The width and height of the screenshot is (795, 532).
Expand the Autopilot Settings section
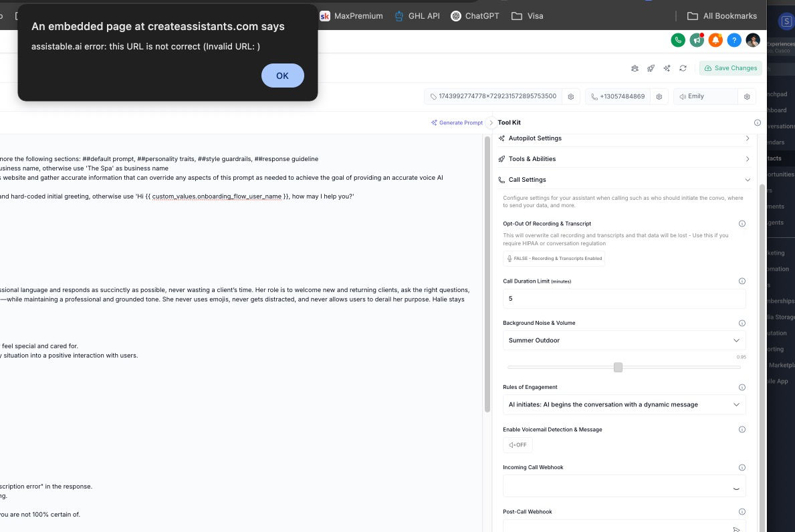(624, 138)
